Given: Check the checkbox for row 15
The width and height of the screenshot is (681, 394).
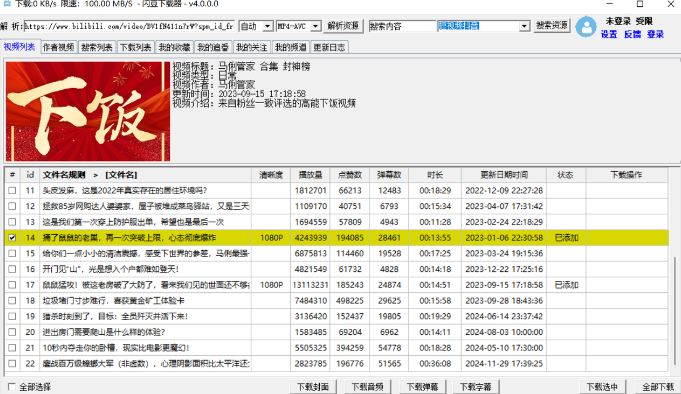Looking at the screenshot, I should [x=12, y=253].
